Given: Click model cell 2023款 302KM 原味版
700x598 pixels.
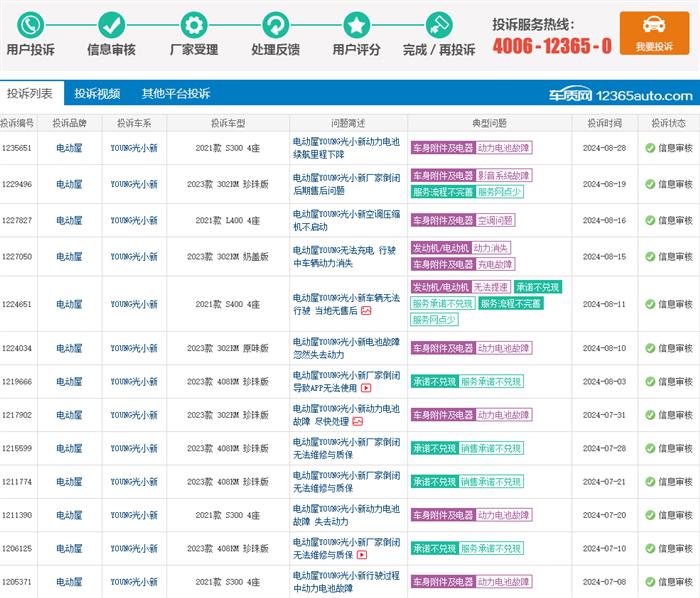Looking at the screenshot, I should [228, 348].
